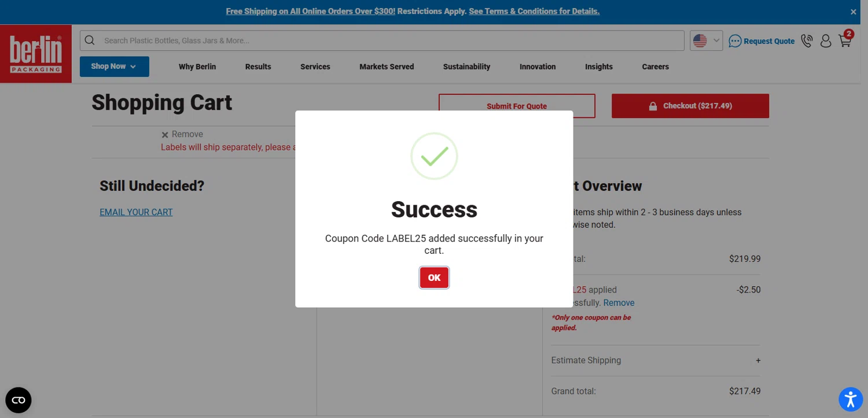The height and width of the screenshot is (418, 868).
Task: Click the Success heading text
Action: 434,209
